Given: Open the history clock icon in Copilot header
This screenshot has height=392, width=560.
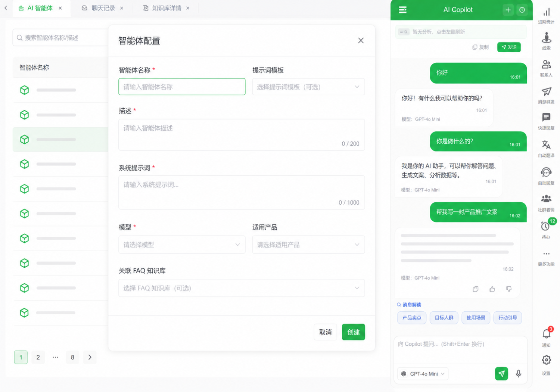Looking at the screenshot, I should (x=522, y=10).
